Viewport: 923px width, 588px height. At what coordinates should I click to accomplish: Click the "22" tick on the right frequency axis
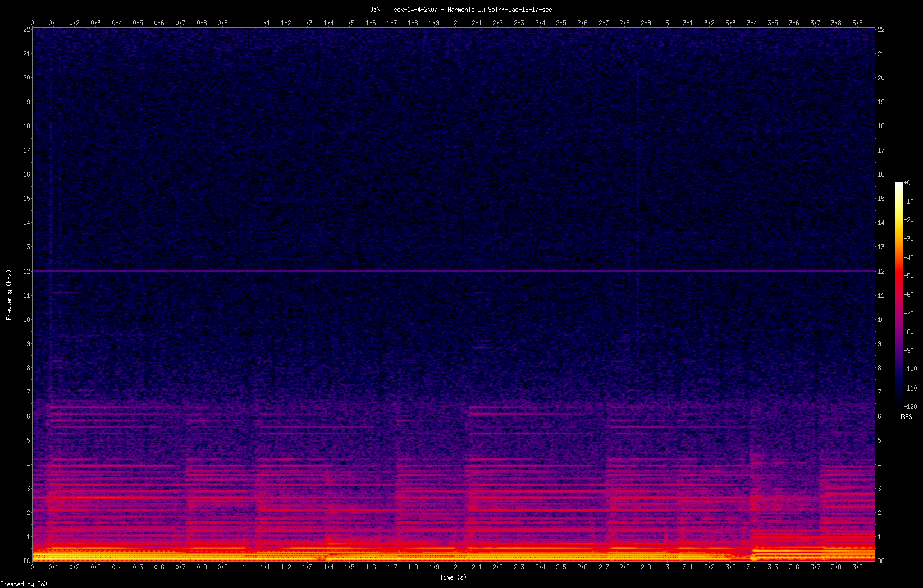pyautogui.click(x=881, y=30)
